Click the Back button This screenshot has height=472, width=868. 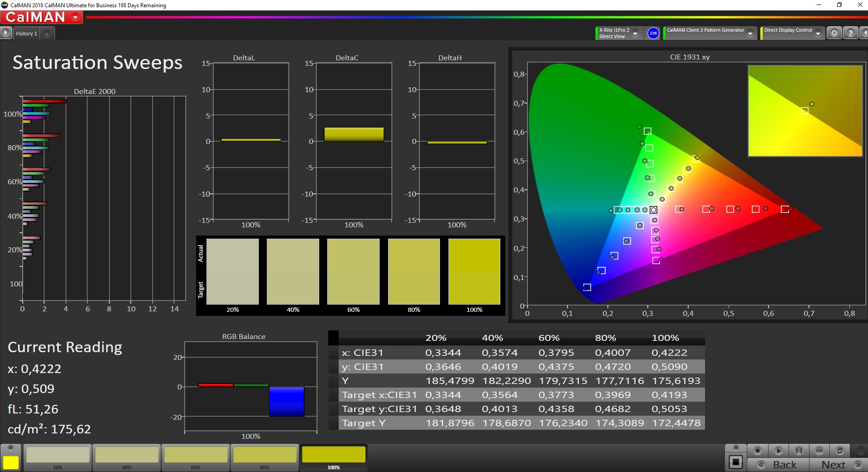[x=778, y=465]
